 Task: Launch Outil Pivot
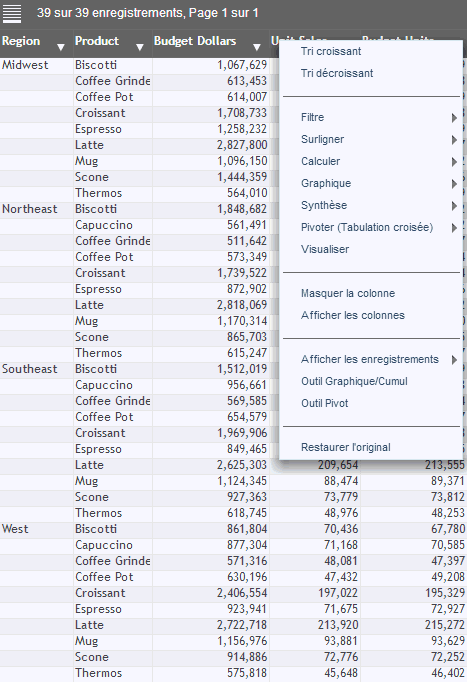[x=324, y=403]
